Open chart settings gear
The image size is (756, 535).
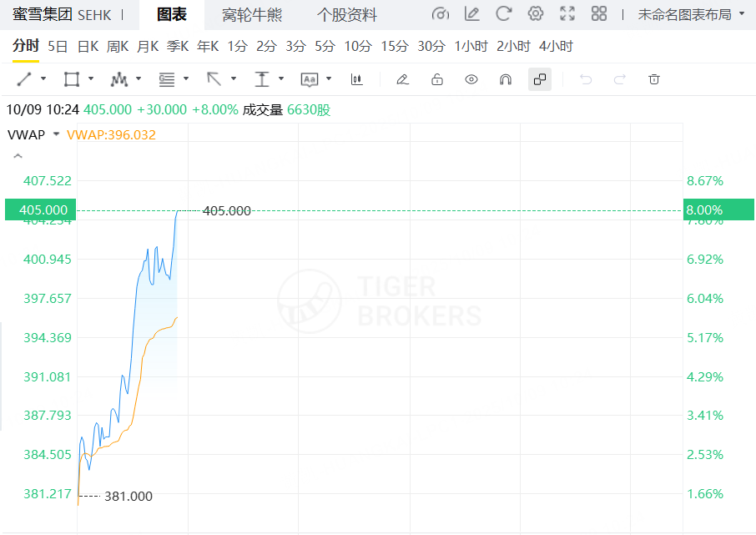(x=535, y=13)
